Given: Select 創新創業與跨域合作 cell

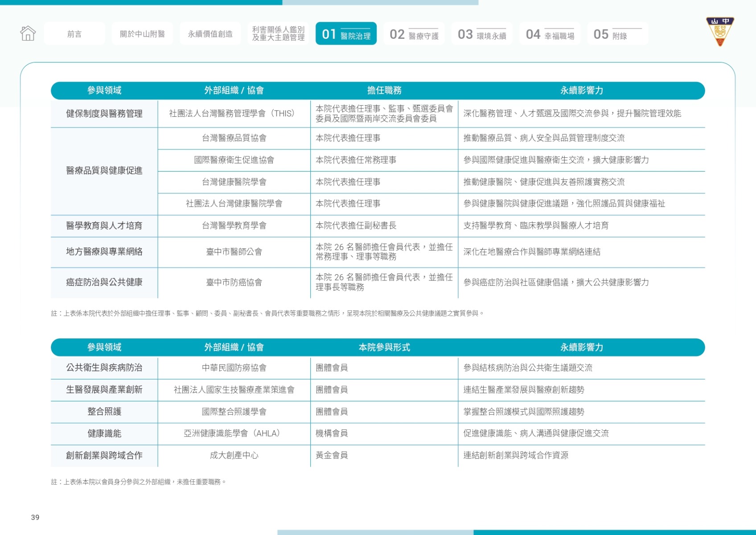Looking at the screenshot, I should [x=104, y=456].
